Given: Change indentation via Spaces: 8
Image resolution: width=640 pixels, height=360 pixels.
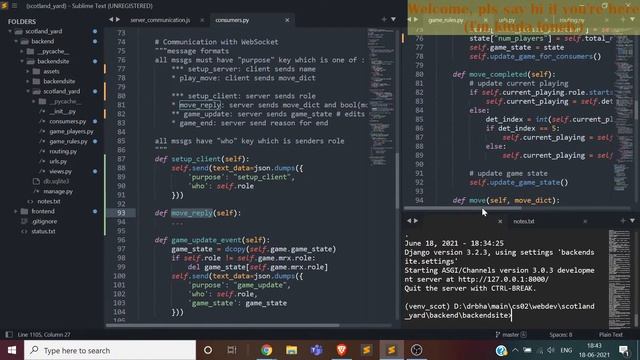Looking at the screenshot, I should (x=560, y=334).
